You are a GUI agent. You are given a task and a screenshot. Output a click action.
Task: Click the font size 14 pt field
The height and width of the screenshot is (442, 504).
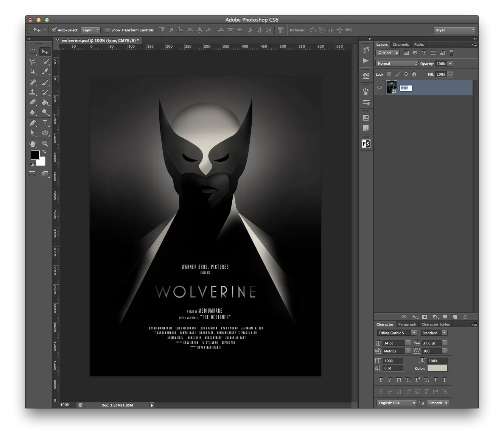pyautogui.click(x=394, y=343)
